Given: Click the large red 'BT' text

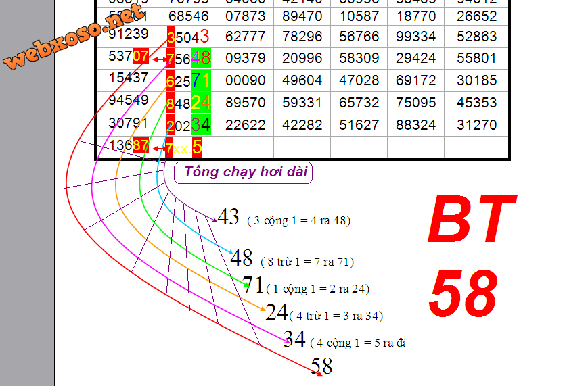Looking at the screenshot, I should (x=472, y=219).
